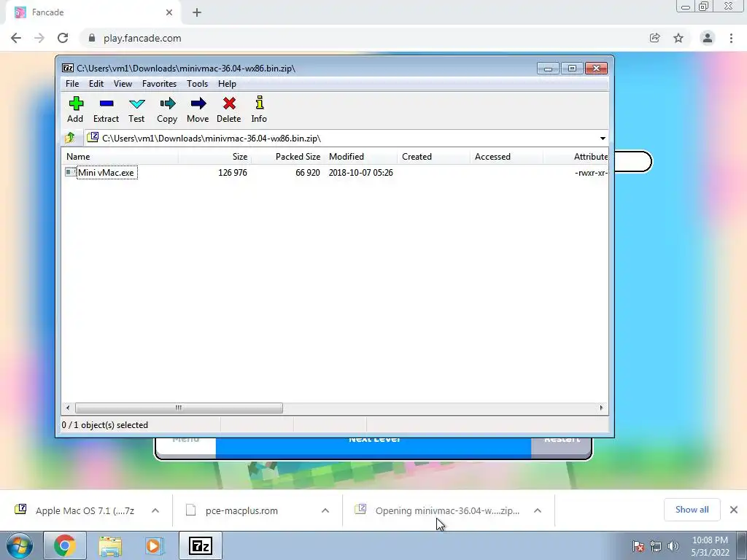Expand options for Apple Mac OS 7.1 download
The width and height of the screenshot is (747, 560).
pos(155,510)
